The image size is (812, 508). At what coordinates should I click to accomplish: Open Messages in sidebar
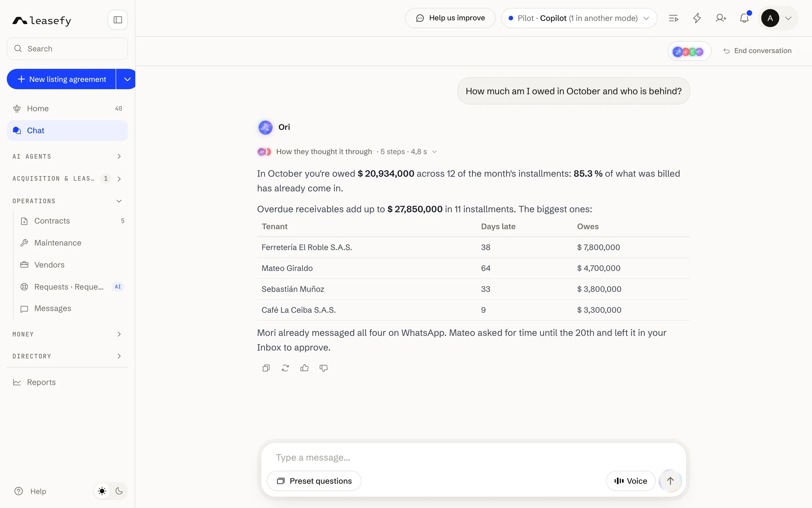(x=72, y=309)
